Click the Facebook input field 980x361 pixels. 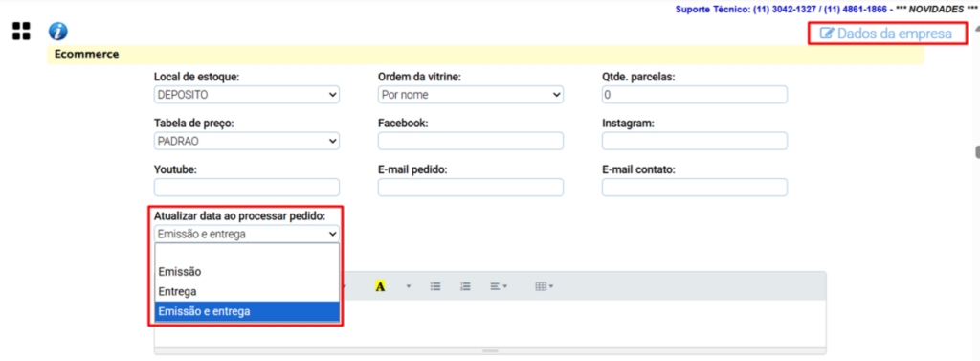(471, 142)
